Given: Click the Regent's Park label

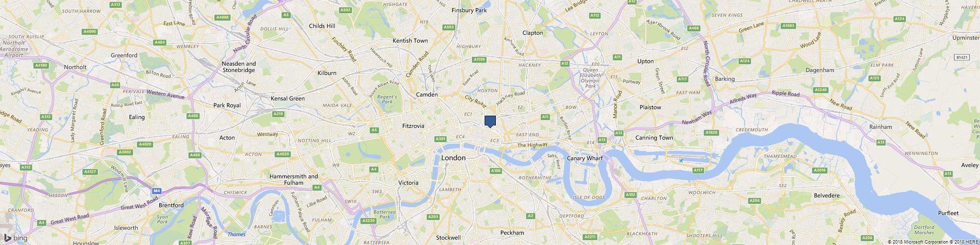Looking at the screenshot, I should coord(387,99).
